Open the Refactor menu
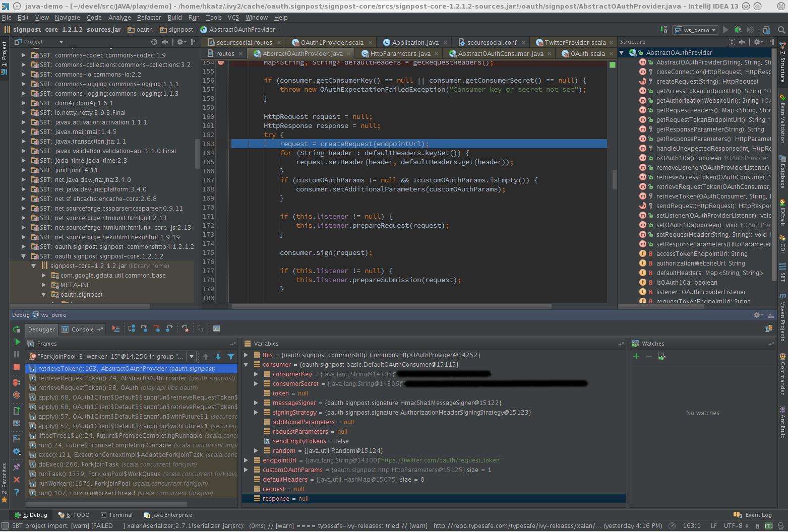 [149, 17]
